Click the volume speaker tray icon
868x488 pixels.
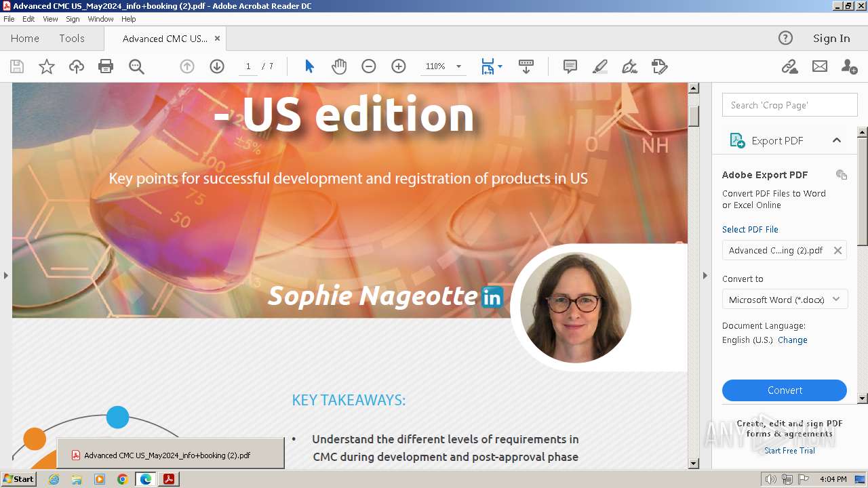(x=771, y=479)
